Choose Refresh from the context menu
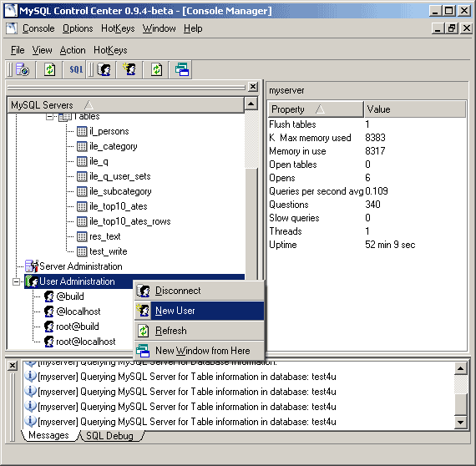The width and height of the screenshot is (476, 466). pyautogui.click(x=199, y=331)
